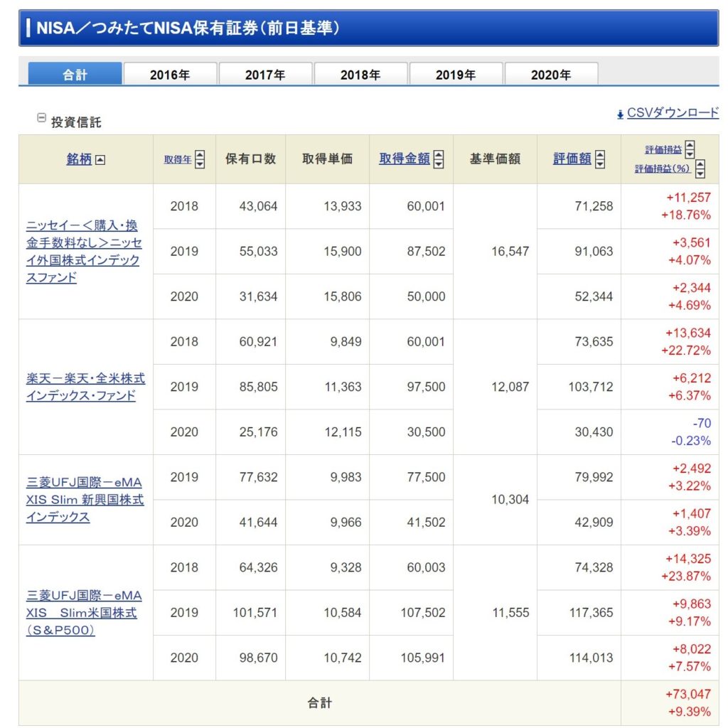This screenshot has width=728, height=728.
Task: Select the 合計 tab
Action: pos(75,75)
